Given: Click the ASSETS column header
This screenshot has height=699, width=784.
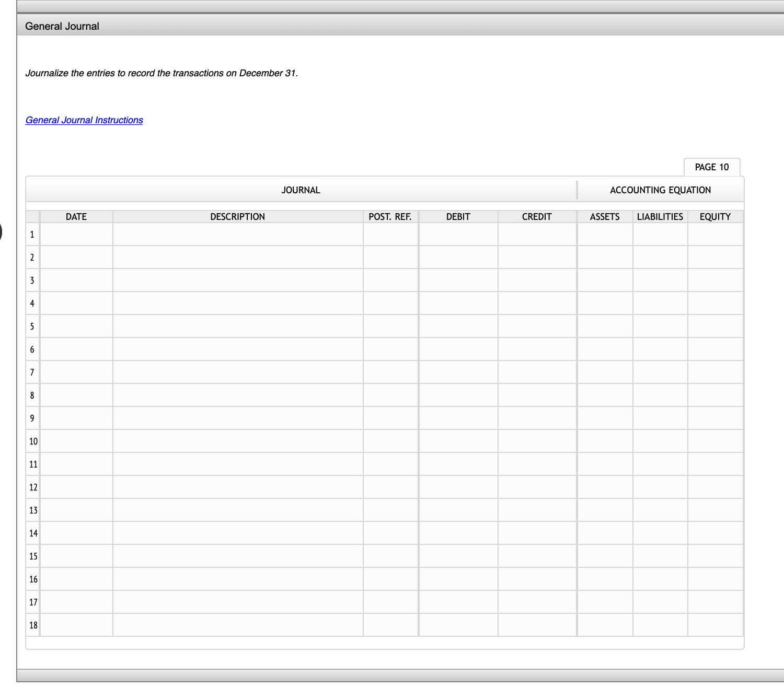Looking at the screenshot, I should coord(605,216).
